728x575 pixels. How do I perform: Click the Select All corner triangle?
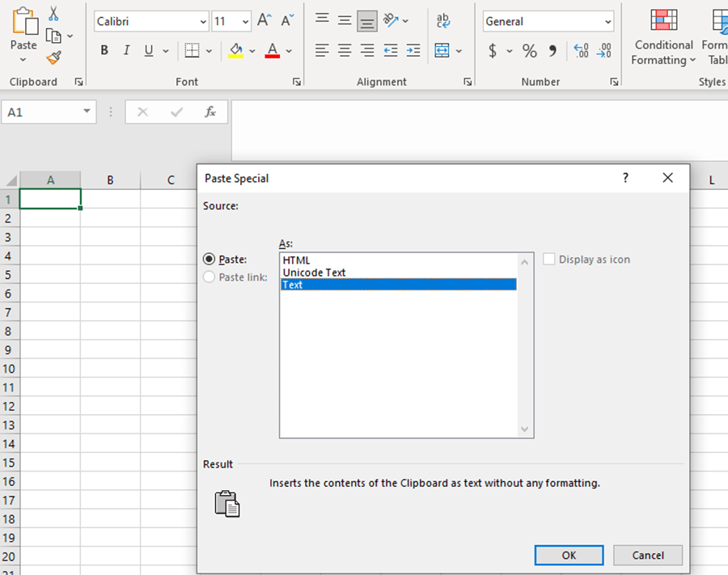click(11, 180)
